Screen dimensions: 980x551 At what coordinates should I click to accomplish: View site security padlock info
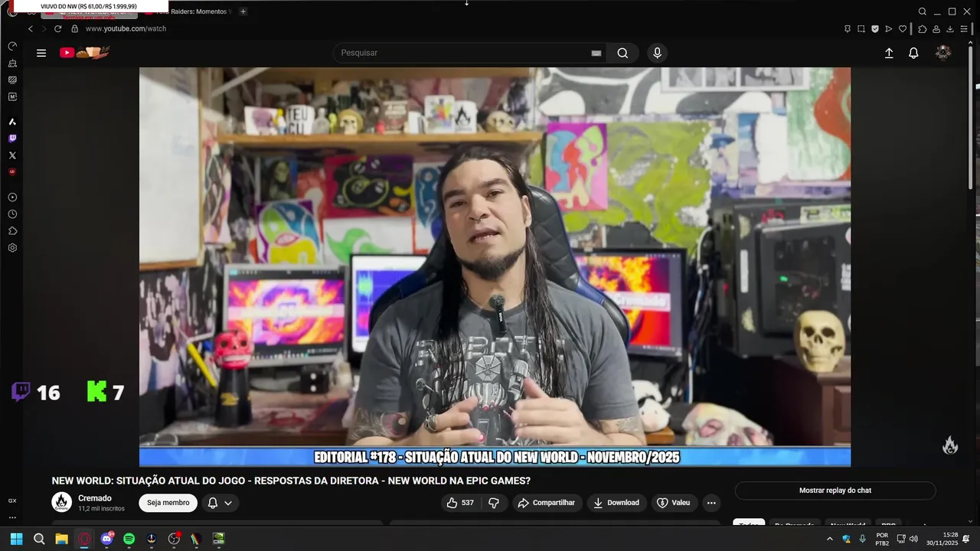click(x=74, y=28)
